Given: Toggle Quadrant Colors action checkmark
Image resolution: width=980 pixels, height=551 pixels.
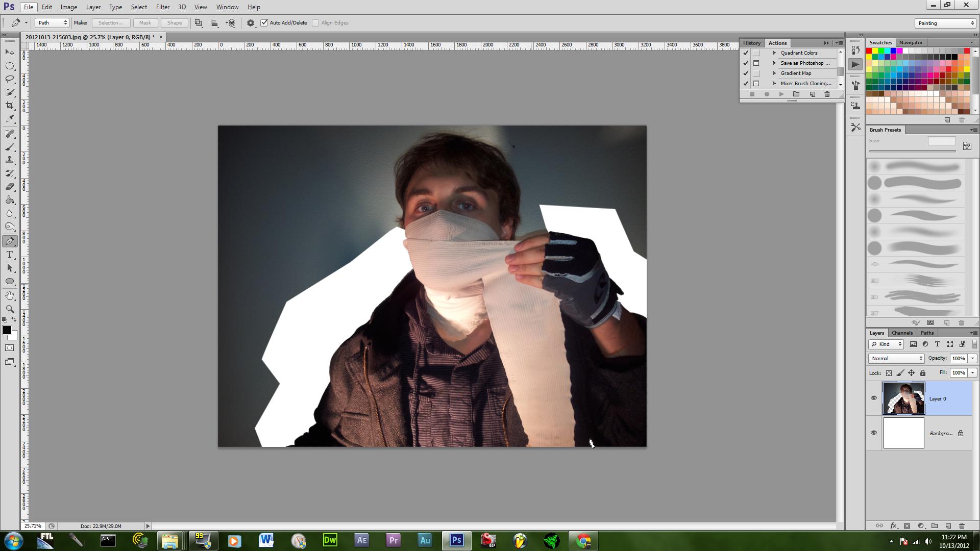Looking at the screenshot, I should [746, 53].
